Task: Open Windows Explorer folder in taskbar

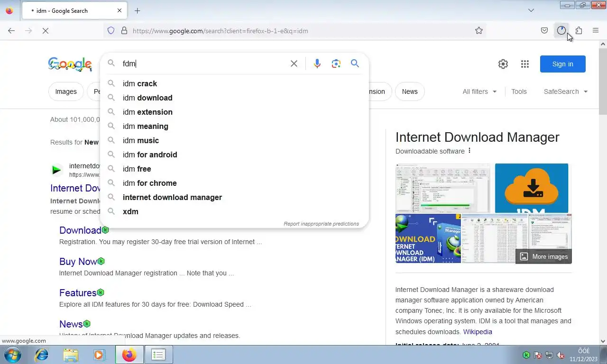Action: coord(71,355)
